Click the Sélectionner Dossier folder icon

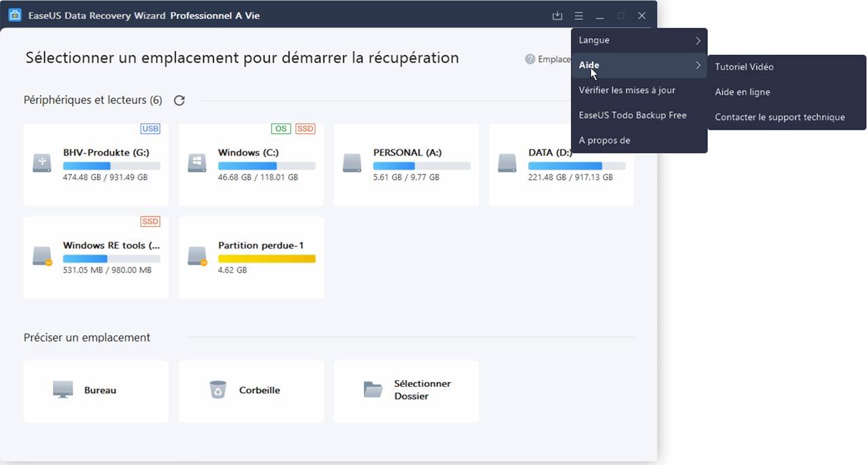click(x=373, y=390)
